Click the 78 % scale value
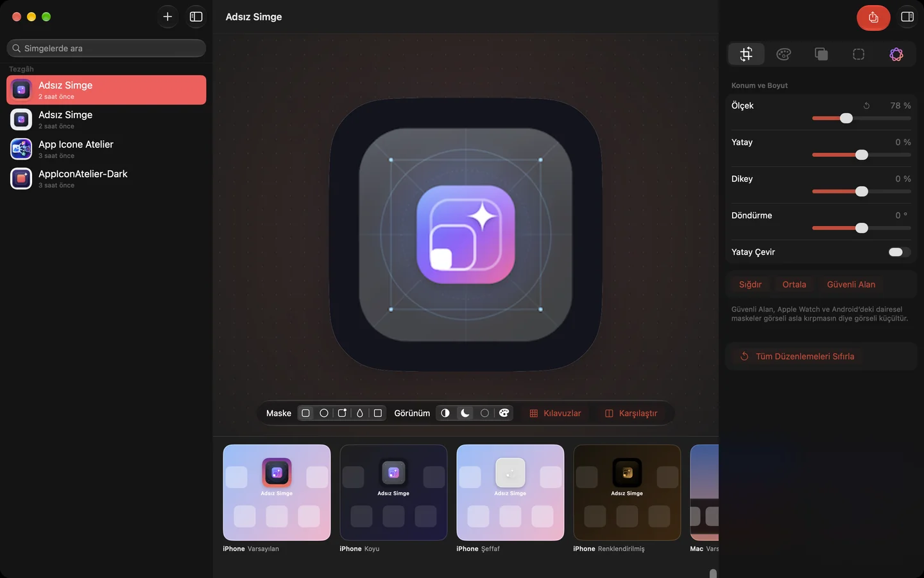The image size is (924, 578). point(900,105)
